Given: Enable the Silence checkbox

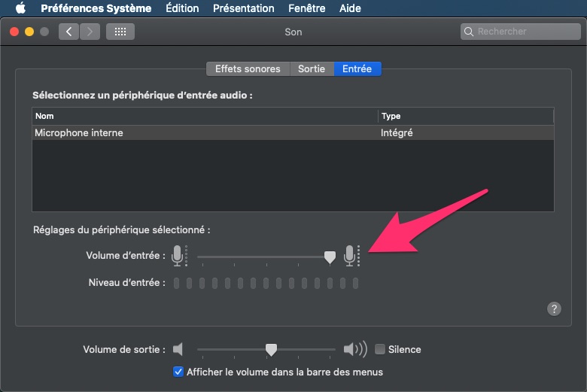Looking at the screenshot, I should (380, 349).
